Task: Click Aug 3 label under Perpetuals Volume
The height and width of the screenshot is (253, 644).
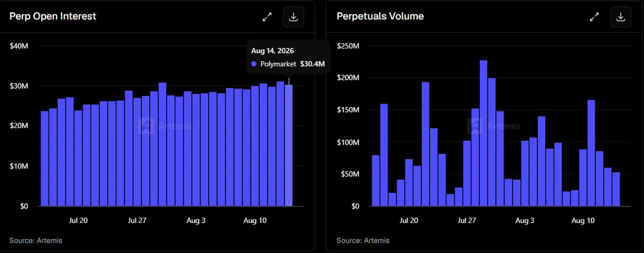Action: [x=525, y=220]
